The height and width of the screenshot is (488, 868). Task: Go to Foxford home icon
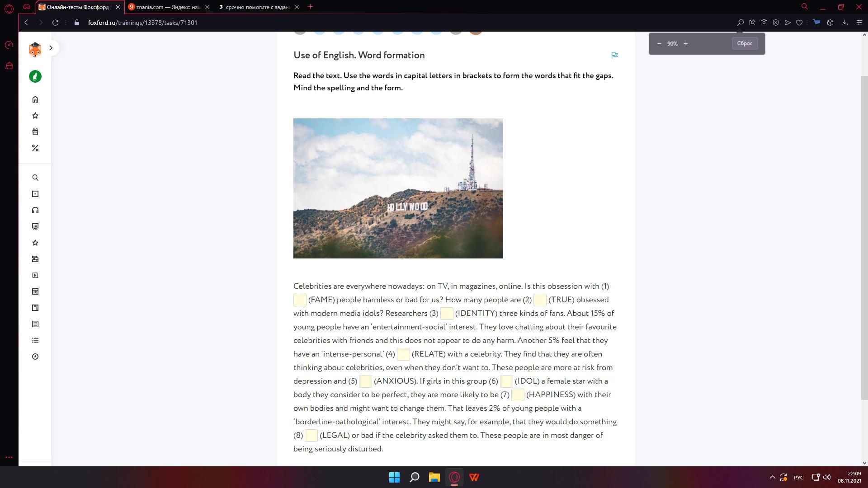[x=35, y=99]
